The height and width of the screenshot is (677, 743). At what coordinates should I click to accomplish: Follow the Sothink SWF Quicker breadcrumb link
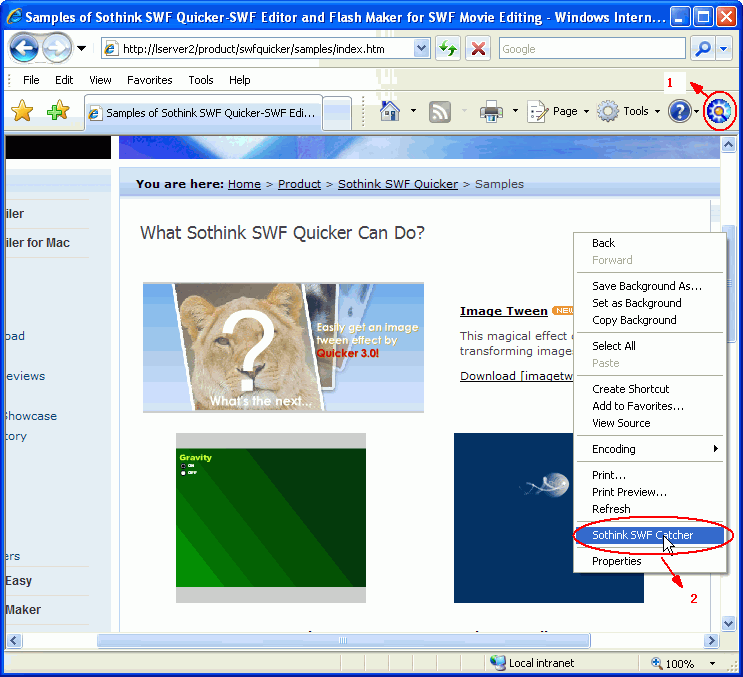point(397,184)
